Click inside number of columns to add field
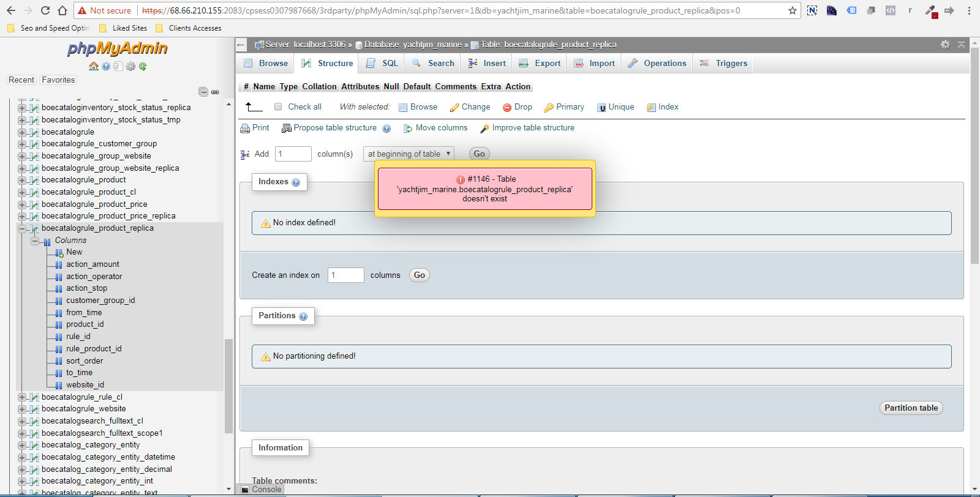This screenshot has height=497, width=980. (293, 154)
